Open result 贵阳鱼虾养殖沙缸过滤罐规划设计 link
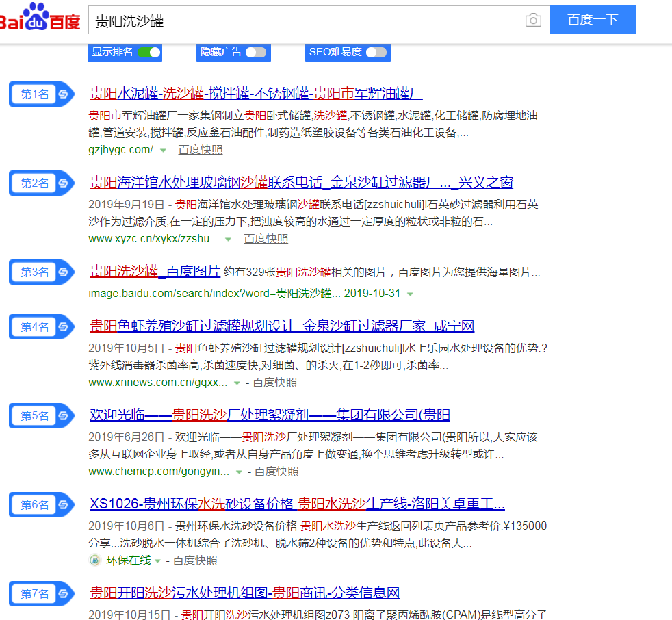The width and height of the screenshot is (672, 620). 281,326
